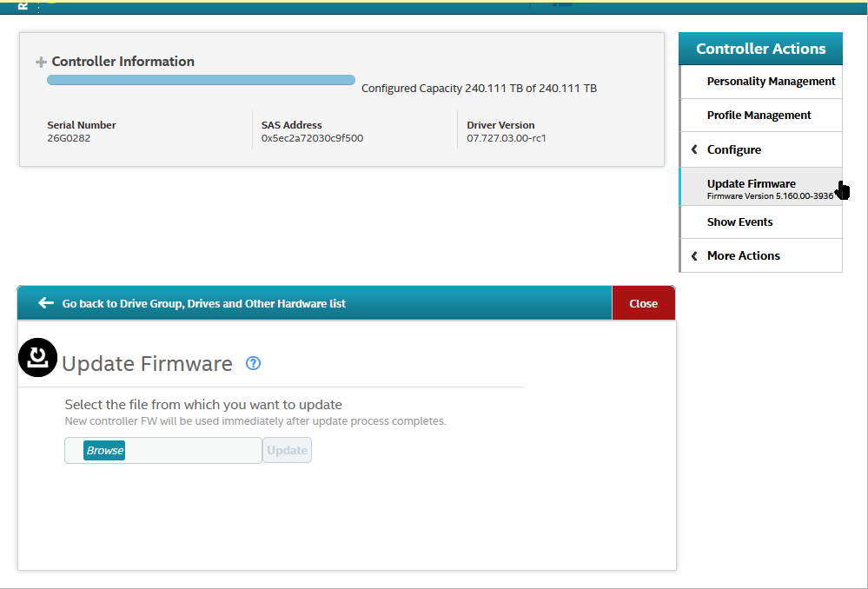The width and height of the screenshot is (868, 589).
Task: Click the SAS Address value
Action: point(312,138)
